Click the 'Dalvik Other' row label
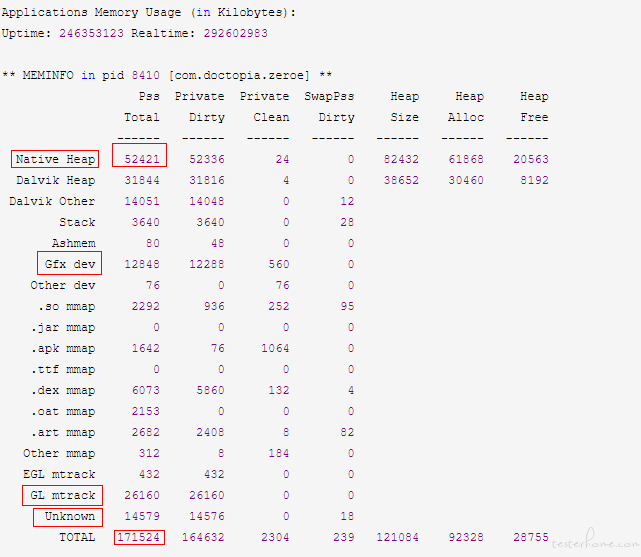 [52, 201]
